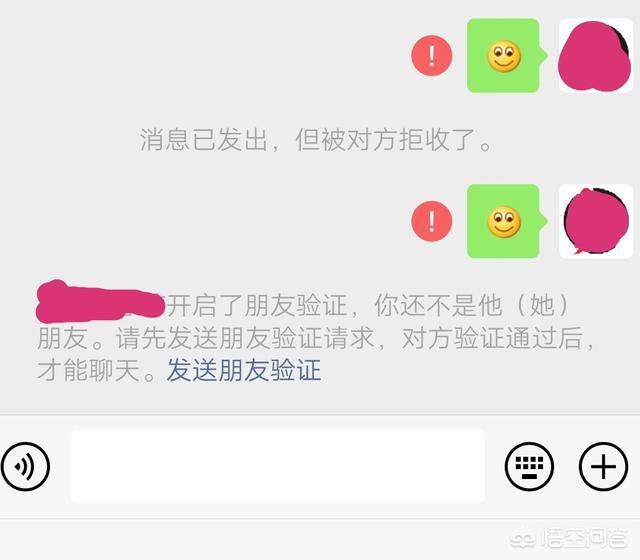Viewport: 640px width, 560px height.
Task: Tap the red failed-send icon beside first smiley message
Action: 432,56
